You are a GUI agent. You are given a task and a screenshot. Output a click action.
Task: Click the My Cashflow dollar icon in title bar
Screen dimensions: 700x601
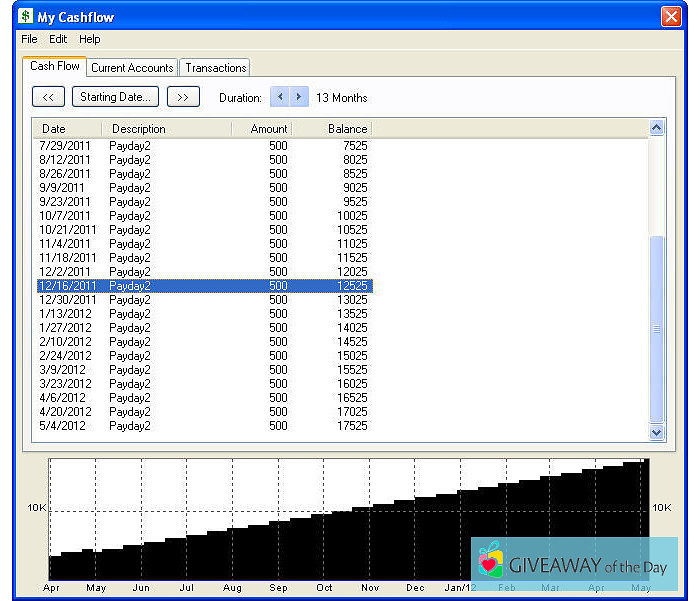26,16
